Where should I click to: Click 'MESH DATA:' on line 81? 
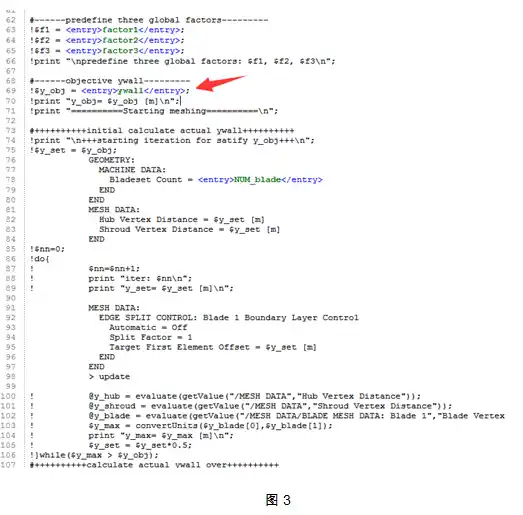(x=114, y=210)
